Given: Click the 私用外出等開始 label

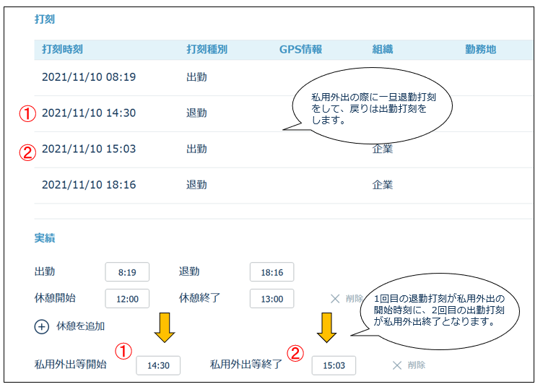Looking at the screenshot, I should coord(70,365).
